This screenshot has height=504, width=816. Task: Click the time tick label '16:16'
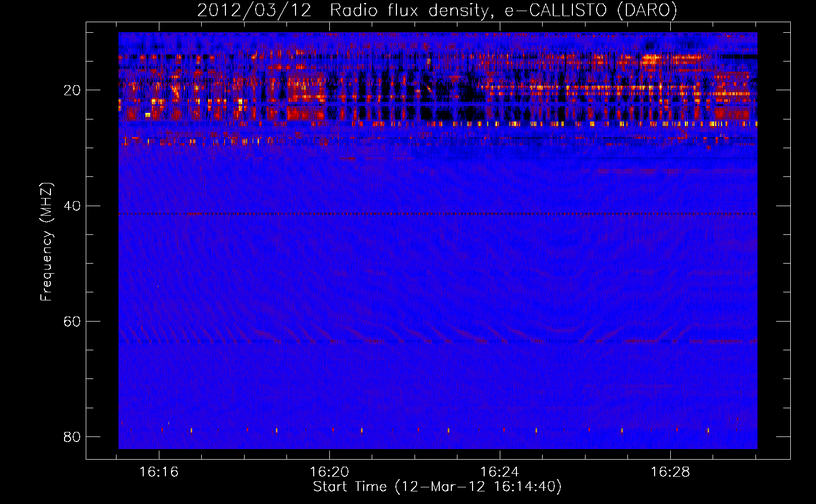click(159, 472)
